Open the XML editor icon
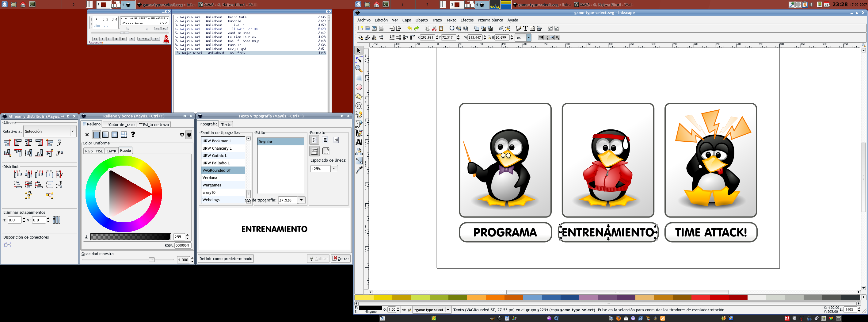This screenshot has width=868, height=322. [x=532, y=28]
